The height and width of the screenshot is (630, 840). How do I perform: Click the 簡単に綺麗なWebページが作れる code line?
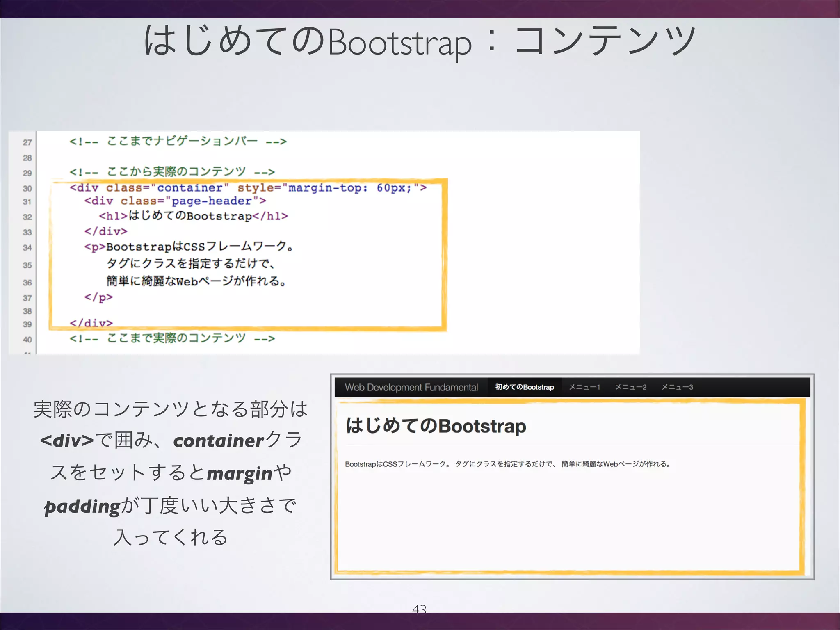[196, 281]
